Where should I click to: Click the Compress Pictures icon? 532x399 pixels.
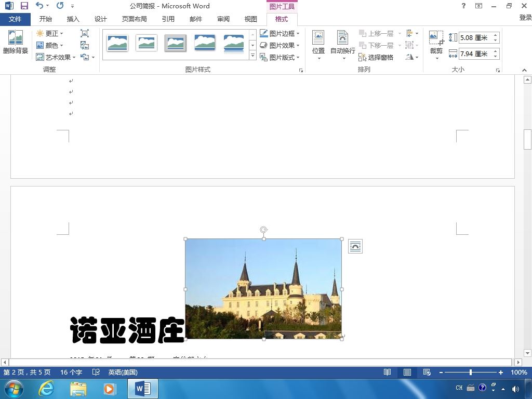tap(85, 33)
